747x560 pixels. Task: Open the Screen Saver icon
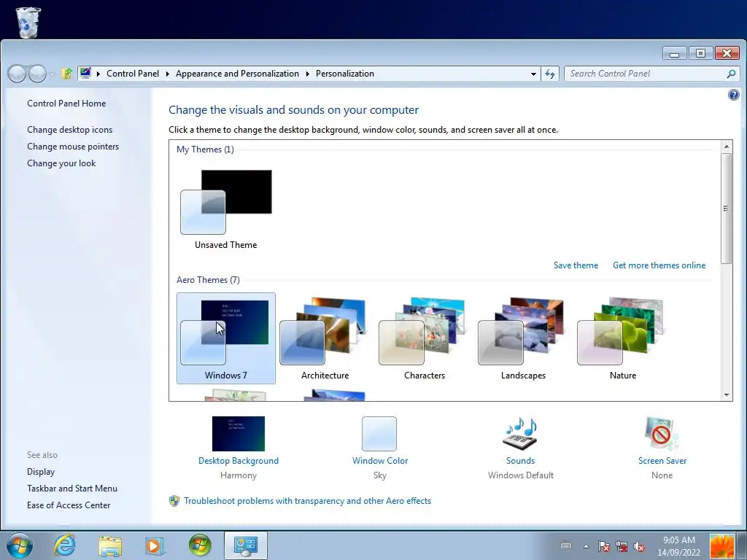point(662,434)
